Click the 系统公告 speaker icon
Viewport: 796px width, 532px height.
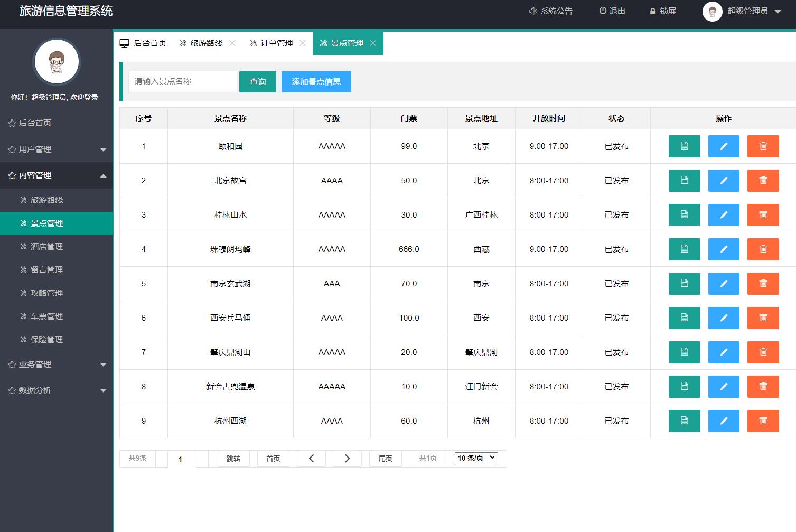point(532,11)
